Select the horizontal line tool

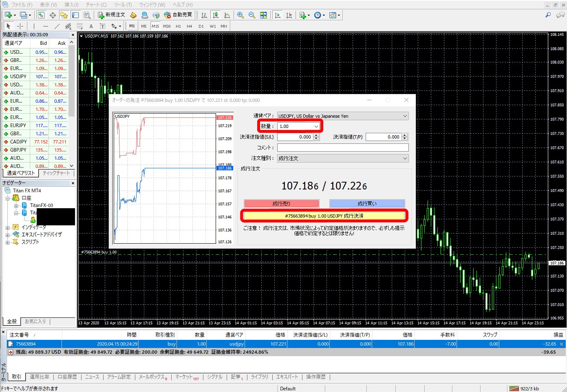[46, 26]
